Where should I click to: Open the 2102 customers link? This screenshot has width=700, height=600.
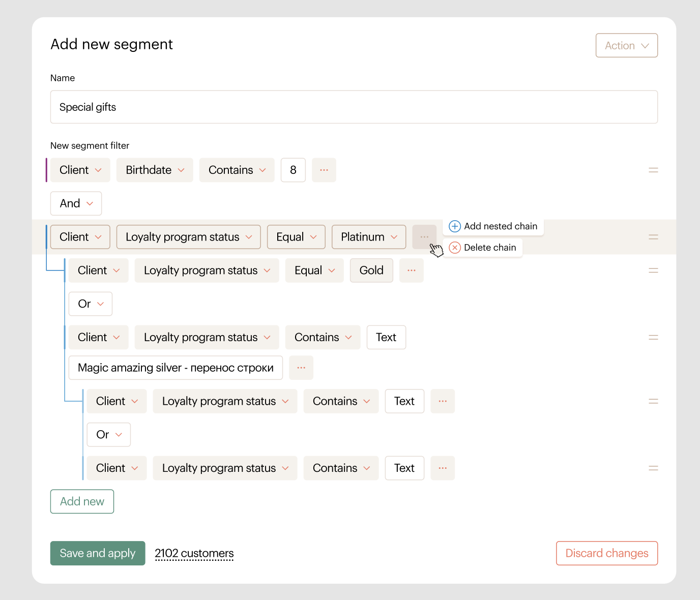click(x=194, y=553)
